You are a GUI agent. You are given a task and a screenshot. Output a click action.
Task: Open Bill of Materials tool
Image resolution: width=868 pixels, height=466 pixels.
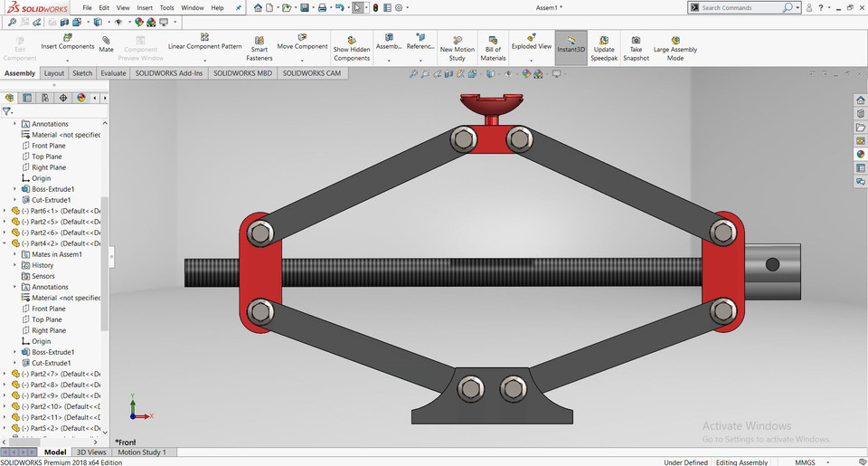493,42
